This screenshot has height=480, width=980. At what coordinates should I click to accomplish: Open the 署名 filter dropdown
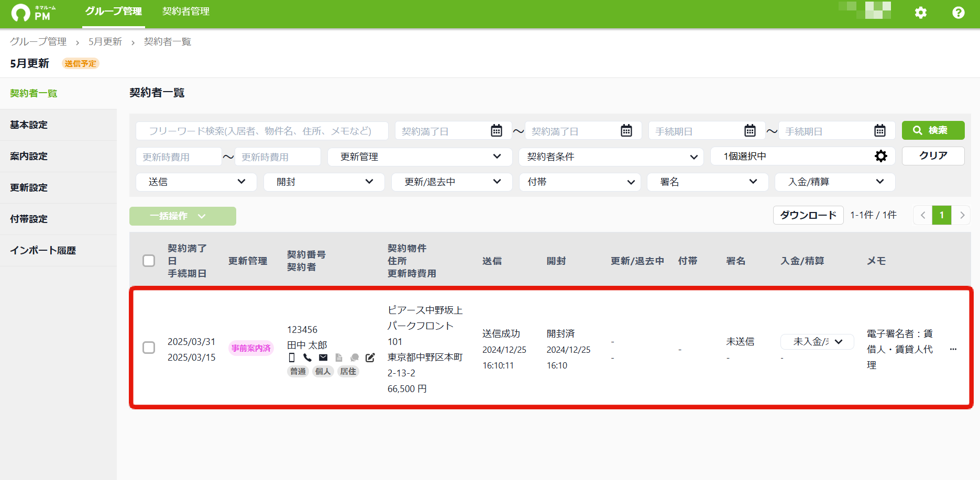pyautogui.click(x=708, y=182)
